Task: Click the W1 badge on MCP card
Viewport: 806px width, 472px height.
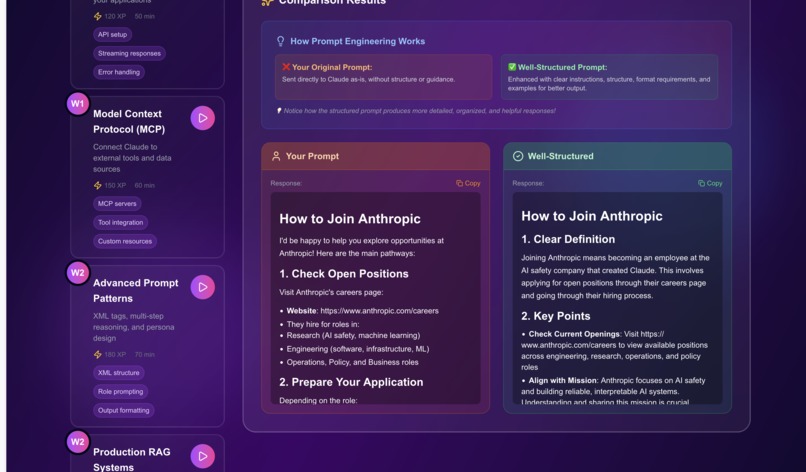Action: tap(78, 104)
